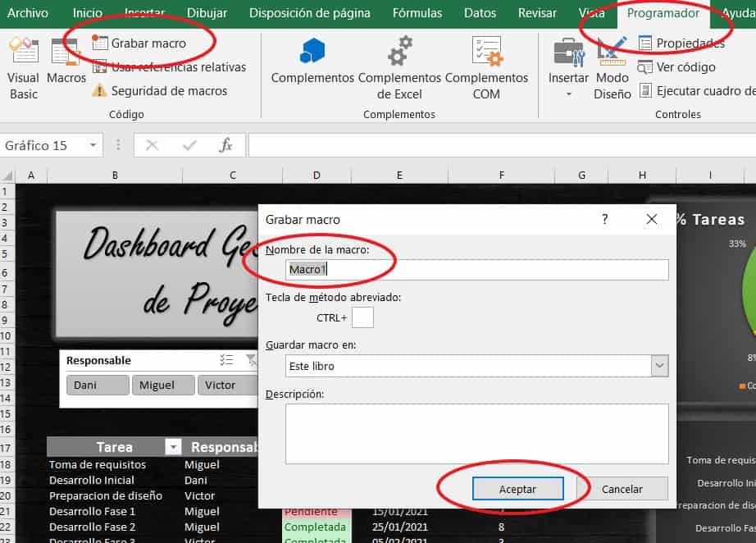
Task: Expand the Name Box dropdown arrow
Action: pyautogui.click(x=93, y=145)
